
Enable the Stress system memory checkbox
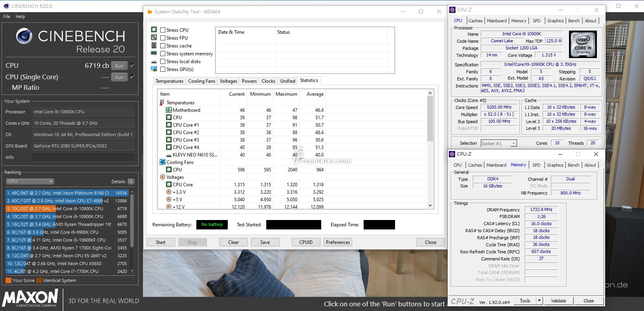(163, 53)
